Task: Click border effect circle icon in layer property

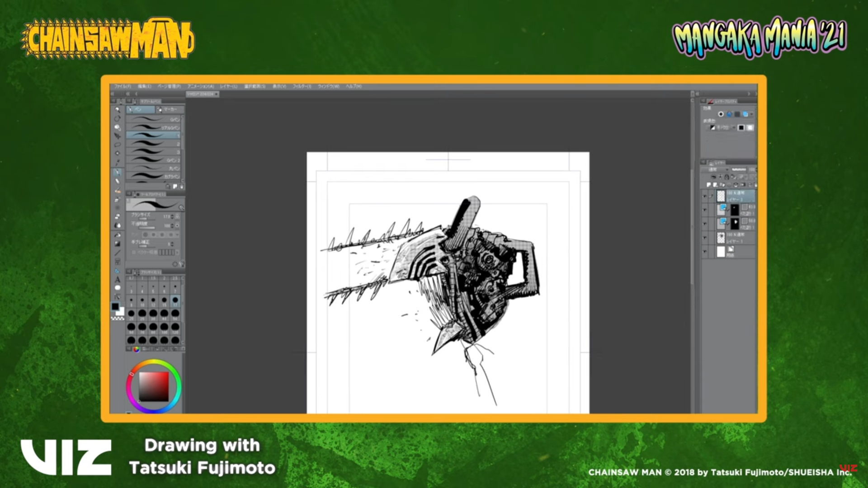Action: point(721,114)
